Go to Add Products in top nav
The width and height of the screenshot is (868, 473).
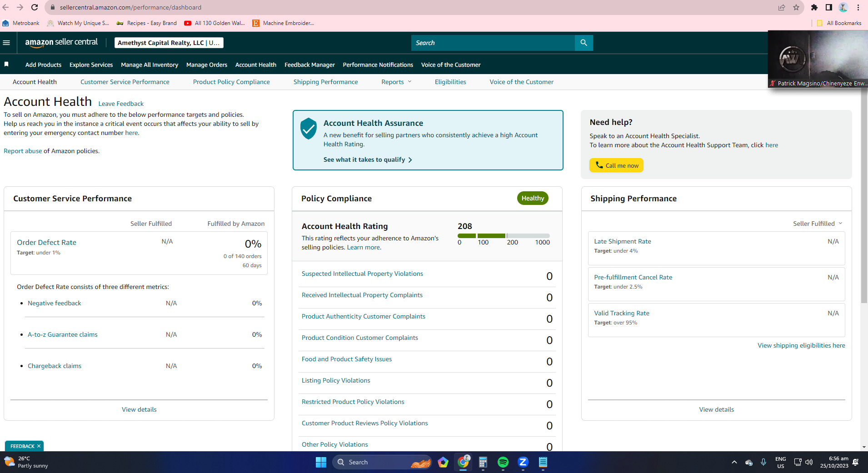click(x=43, y=65)
